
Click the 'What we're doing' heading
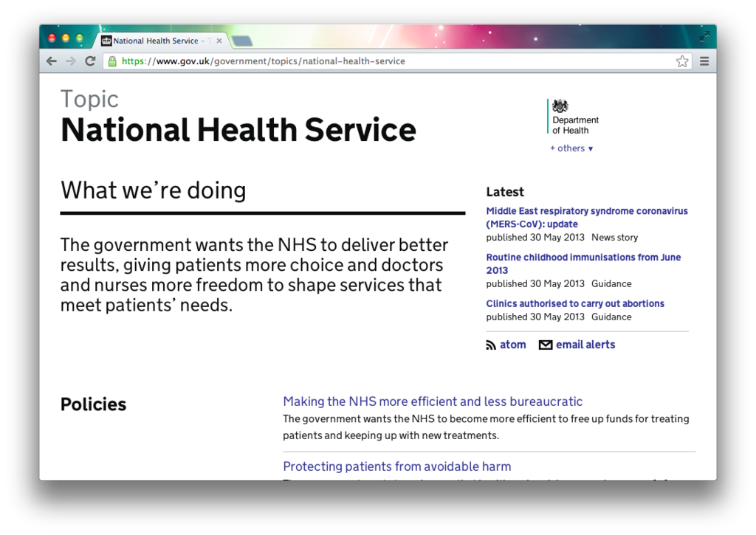(x=154, y=190)
